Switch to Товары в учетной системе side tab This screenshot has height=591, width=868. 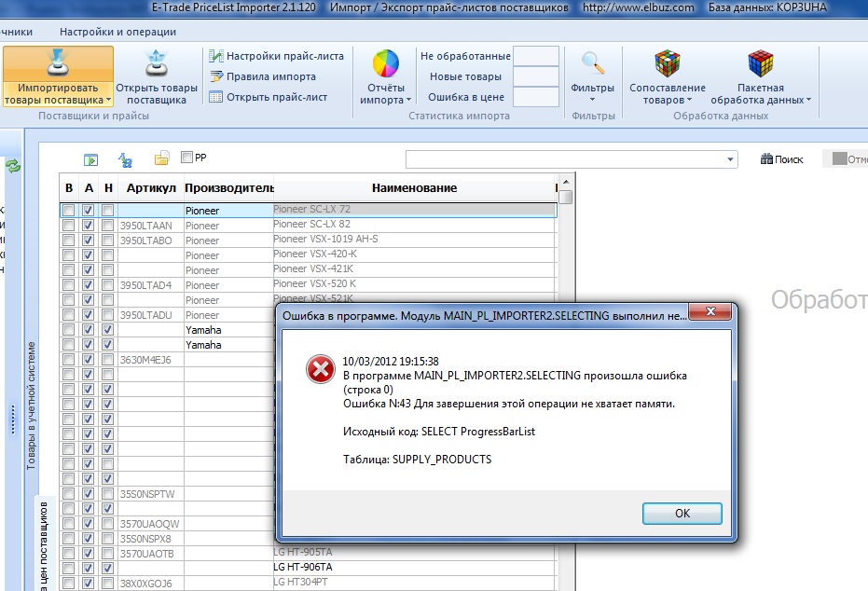point(31,405)
